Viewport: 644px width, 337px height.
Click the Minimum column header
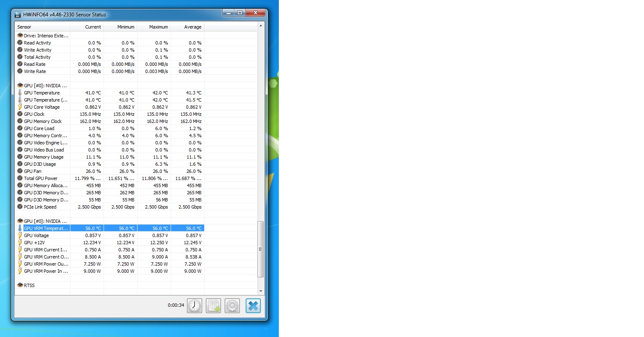(x=120, y=27)
